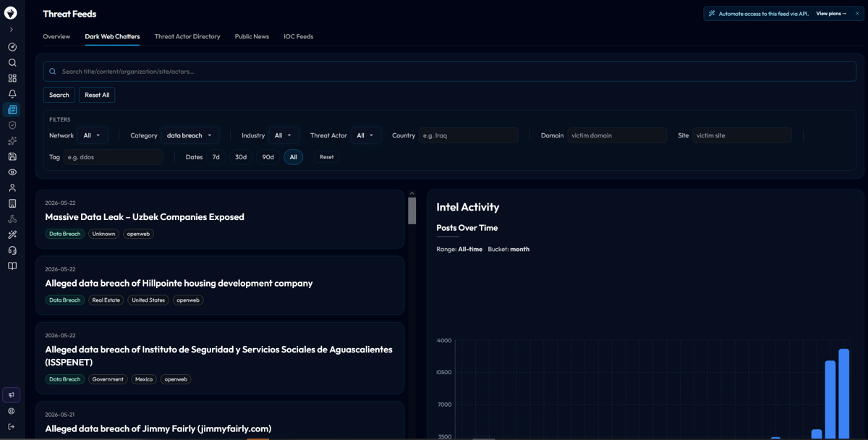This screenshot has height=440, width=868.
Task: Click the megaphone announcements icon
Action: (x=12, y=395)
